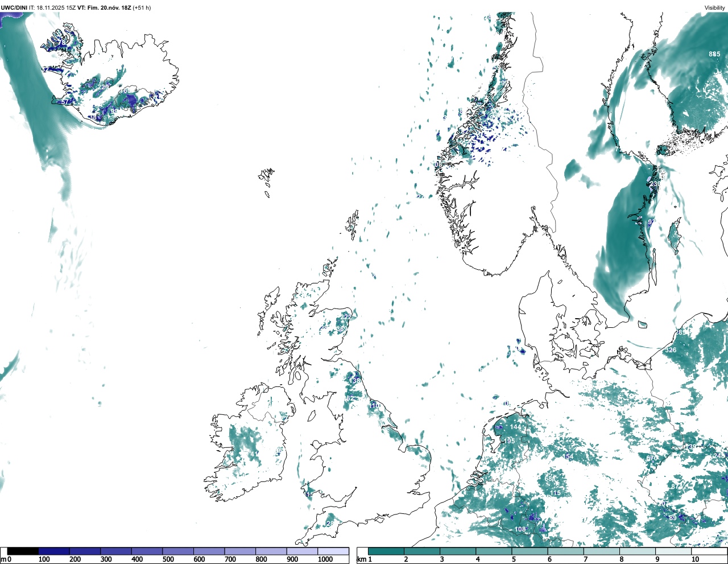The width and height of the screenshot is (728, 564).
Task: Click the '(+51 h)' forecast offset
Action: [x=142, y=8]
